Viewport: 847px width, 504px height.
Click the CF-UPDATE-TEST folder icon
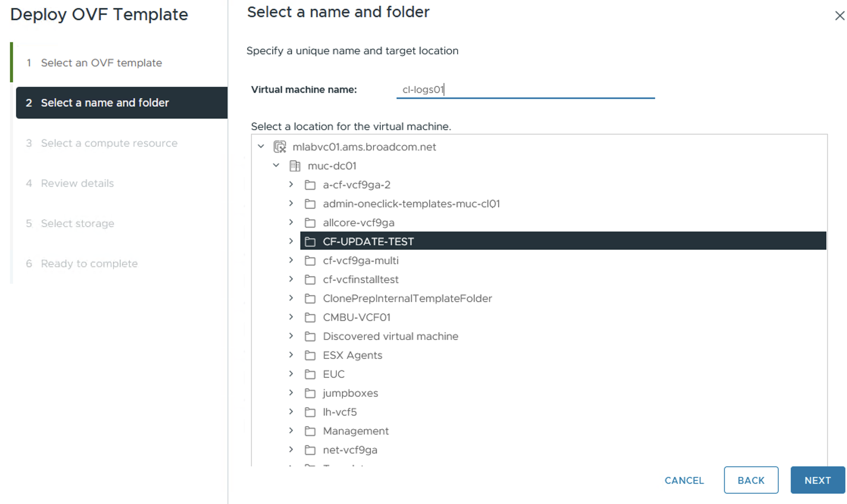(310, 241)
